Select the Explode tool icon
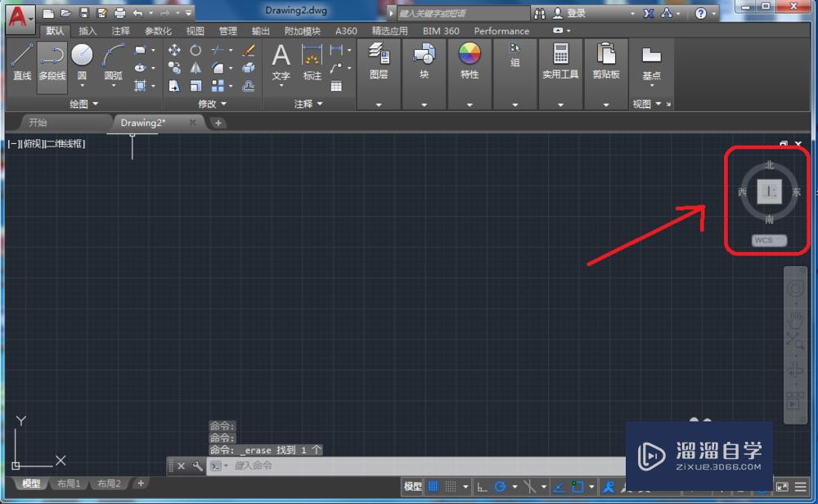Image resolution: width=818 pixels, height=504 pixels. tap(249, 68)
